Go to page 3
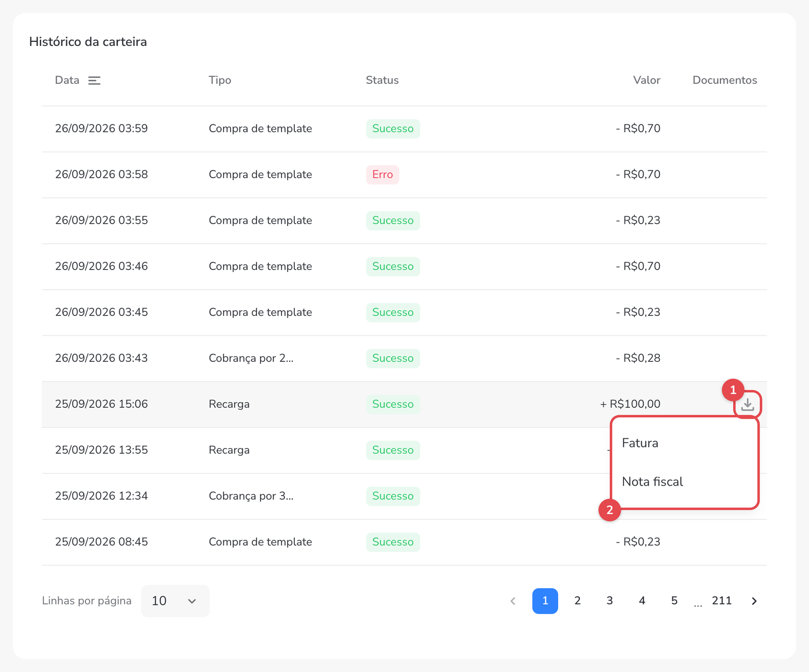 [610, 601]
